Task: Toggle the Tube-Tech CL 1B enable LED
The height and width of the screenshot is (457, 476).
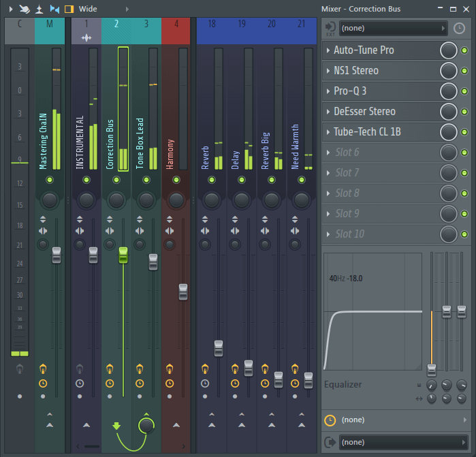Action: point(464,132)
